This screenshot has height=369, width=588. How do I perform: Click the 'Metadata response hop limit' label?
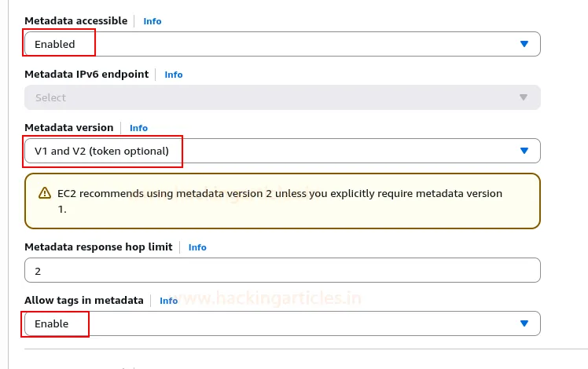pos(98,247)
